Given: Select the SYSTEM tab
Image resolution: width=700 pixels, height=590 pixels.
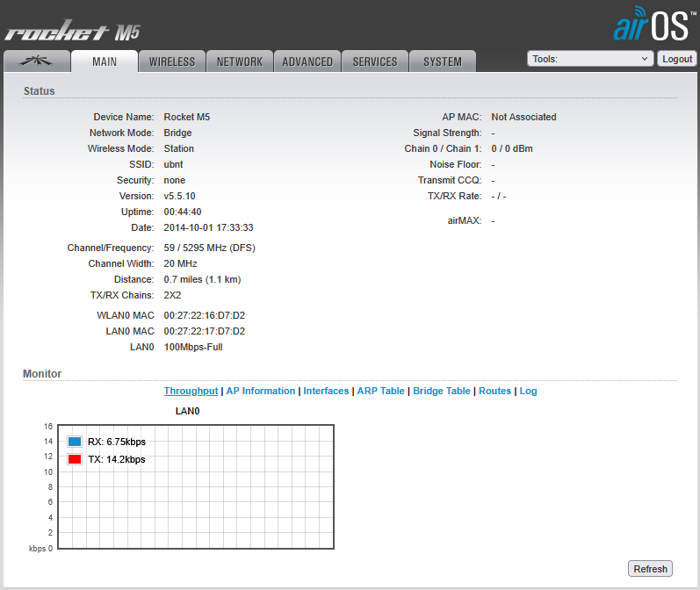Looking at the screenshot, I should pos(443,61).
